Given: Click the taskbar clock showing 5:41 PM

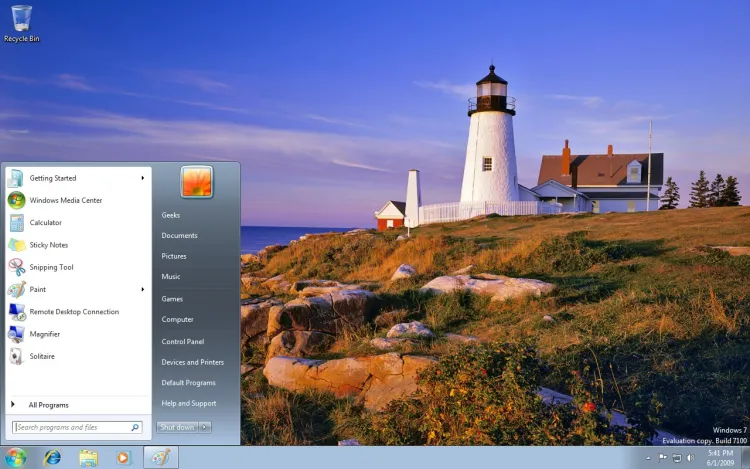Looking at the screenshot, I should pos(720,458).
